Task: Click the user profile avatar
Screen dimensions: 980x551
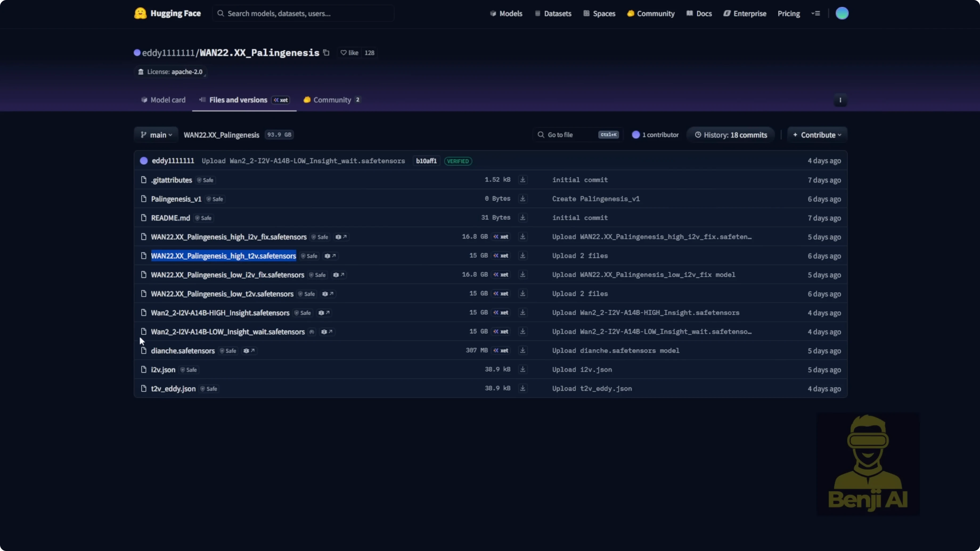Action: (x=842, y=13)
